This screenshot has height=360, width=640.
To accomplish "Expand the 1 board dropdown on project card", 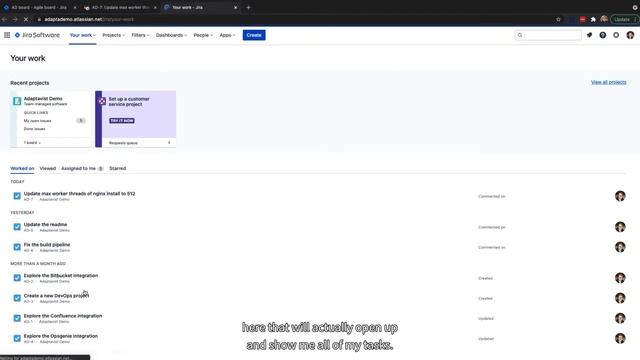I will (32, 143).
